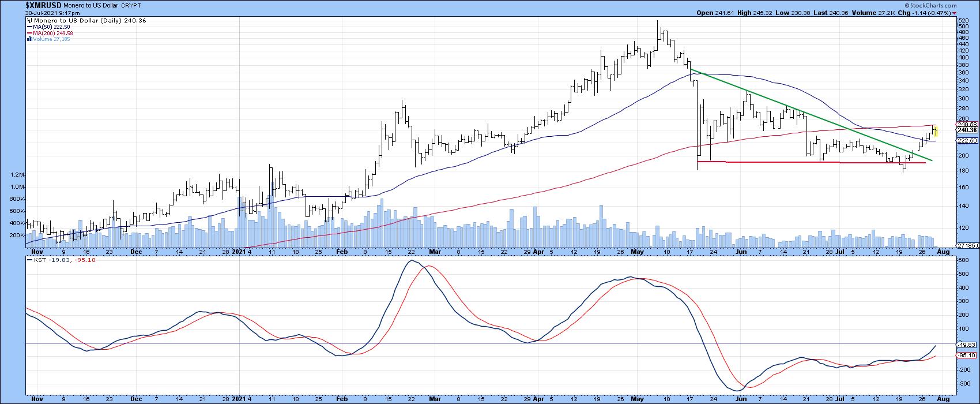Click the May label on upper date axis
The width and height of the screenshot is (980, 404).
pyautogui.click(x=637, y=252)
